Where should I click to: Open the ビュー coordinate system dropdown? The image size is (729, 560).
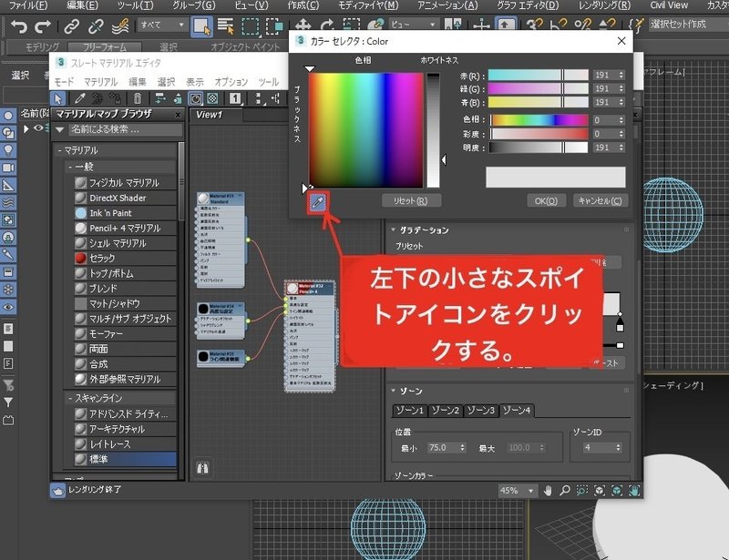point(414,25)
